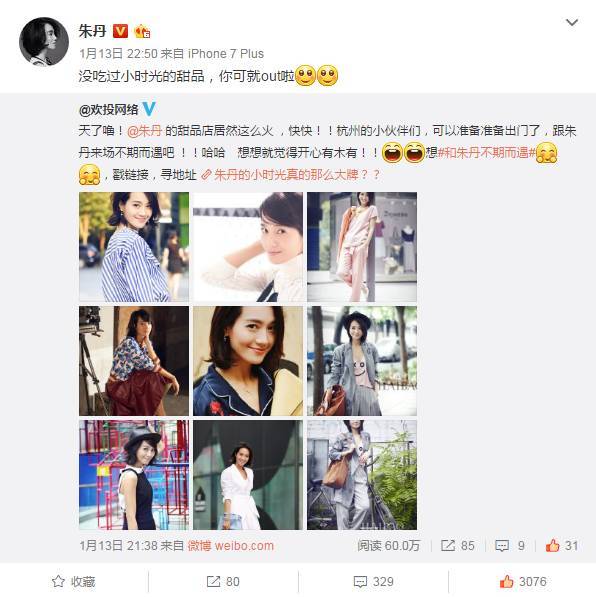Click the inner thumbs-up icon showing 31
Image resolution: width=596 pixels, height=597 pixels.
[x=552, y=546]
